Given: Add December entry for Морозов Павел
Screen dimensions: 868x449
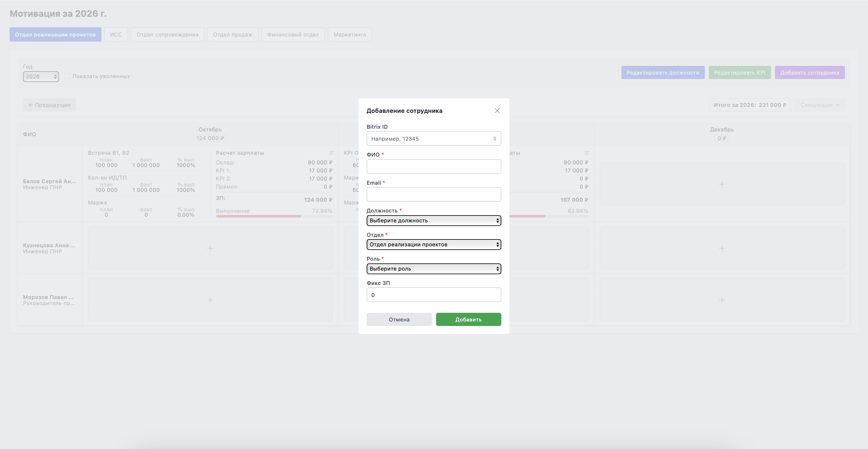Looking at the screenshot, I should click(x=722, y=300).
